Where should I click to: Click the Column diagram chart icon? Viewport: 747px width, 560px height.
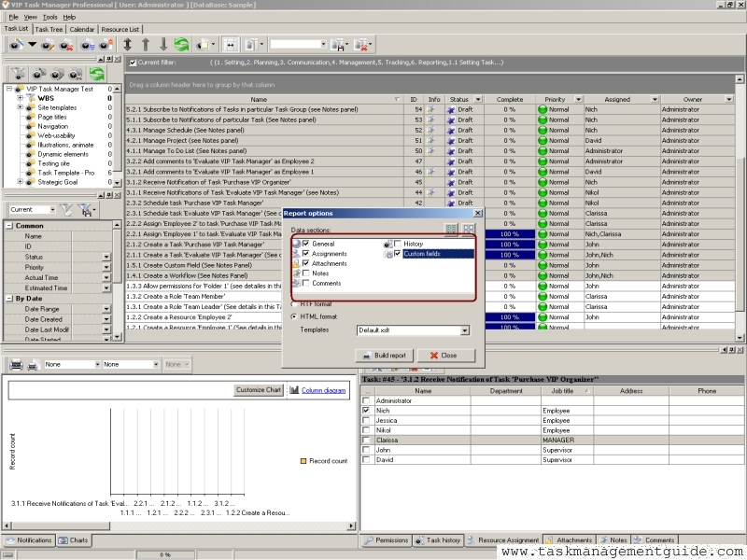[294, 390]
